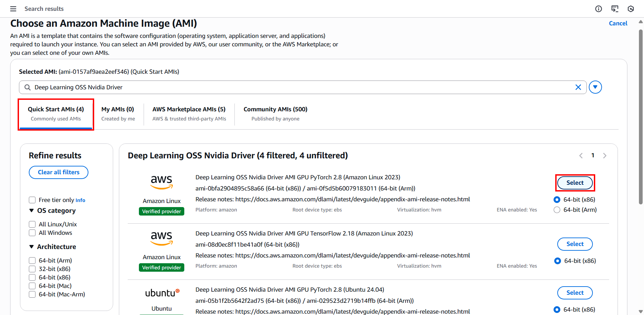Click the AWS logo of PyTorch 2.8 Amazon Linux AMI
644x315 pixels.
click(x=162, y=182)
